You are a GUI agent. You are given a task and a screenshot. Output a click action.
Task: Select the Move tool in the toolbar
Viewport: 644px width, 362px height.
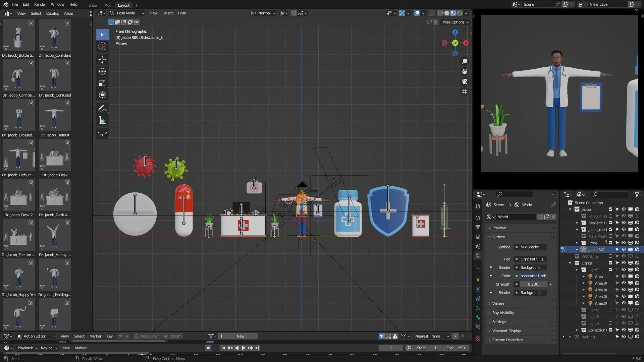coord(102,60)
